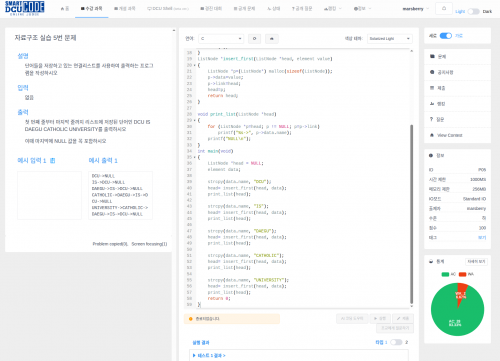This screenshot has height=361, width=500.
Task: Switch the Light/Dark theme toggle
Action: pyautogui.click(x=473, y=11)
